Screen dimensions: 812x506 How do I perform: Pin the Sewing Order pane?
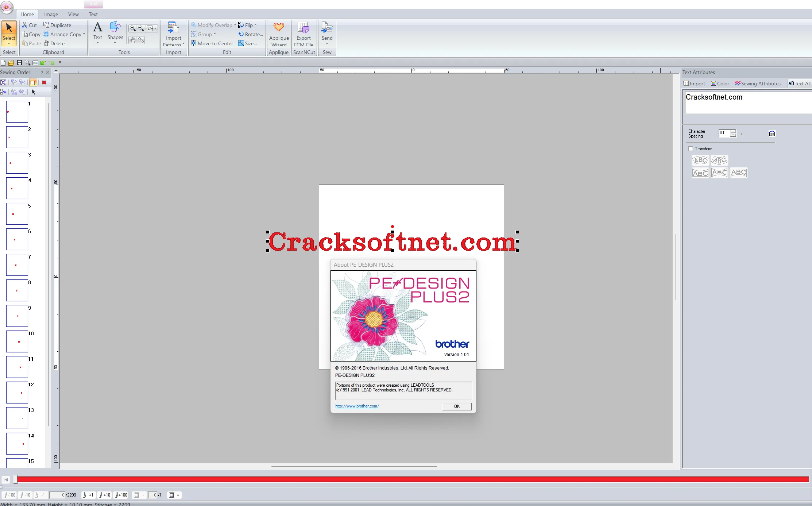[x=42, y=72]
